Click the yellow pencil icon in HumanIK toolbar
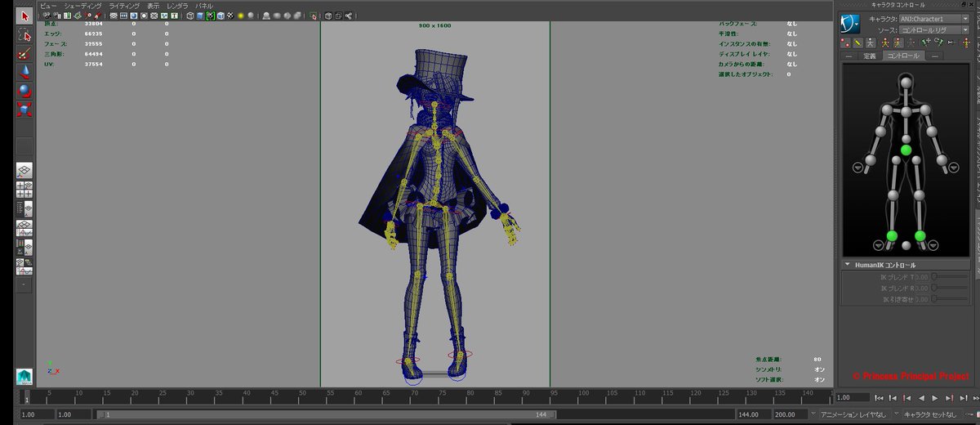Image resolution: width=980 pixels, height=425 pixels. coord(857,42)
